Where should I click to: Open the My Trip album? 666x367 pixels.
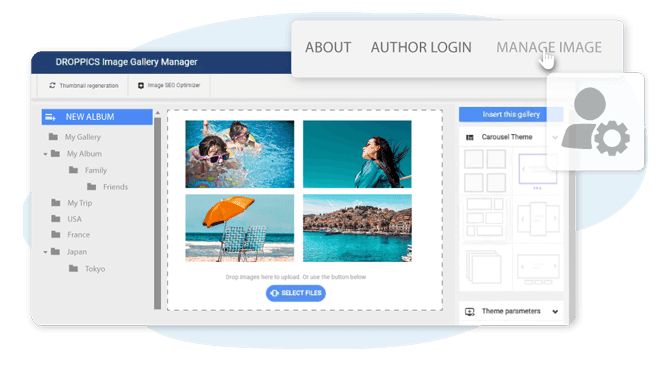[79, 203]
